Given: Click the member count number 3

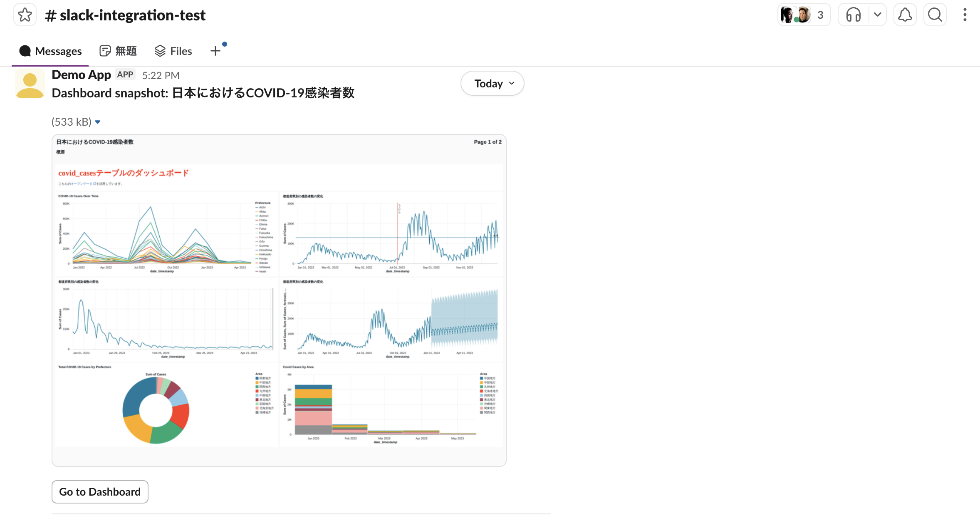Looking at the screenshot, I should tap(820, 15).
